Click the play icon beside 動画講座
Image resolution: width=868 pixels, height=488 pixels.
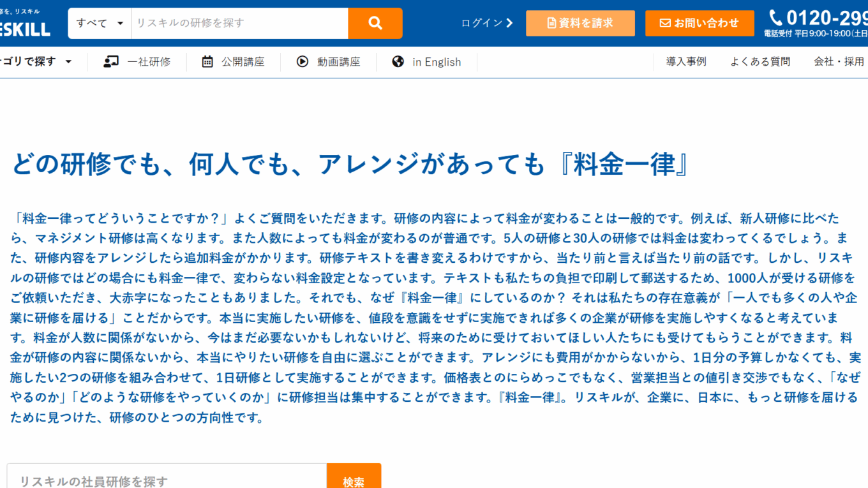[303, 62]
